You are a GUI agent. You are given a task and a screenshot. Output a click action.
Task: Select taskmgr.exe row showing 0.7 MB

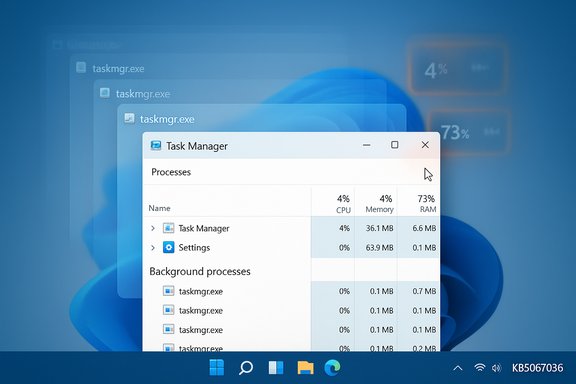coord(291,291)
